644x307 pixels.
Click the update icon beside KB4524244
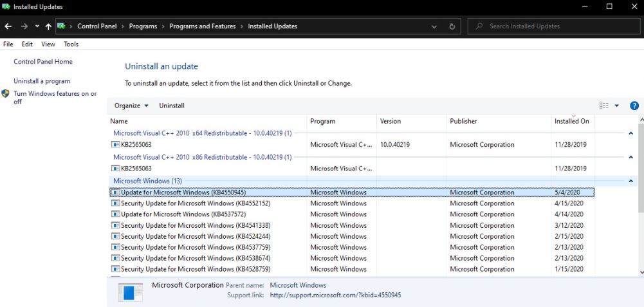point(115,236)
